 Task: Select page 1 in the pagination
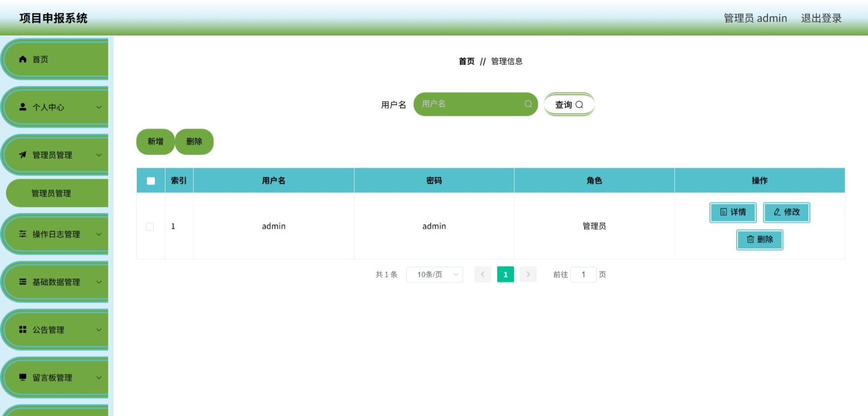click(506, 275)
